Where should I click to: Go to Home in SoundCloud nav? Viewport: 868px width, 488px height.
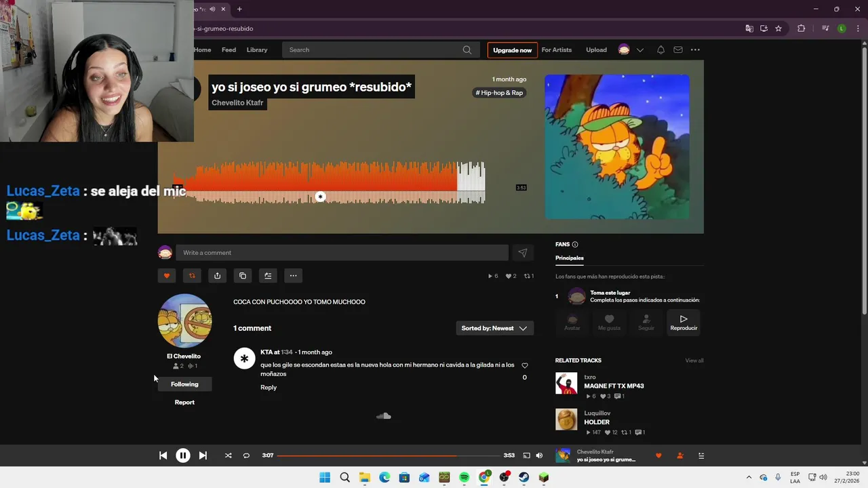203,49
